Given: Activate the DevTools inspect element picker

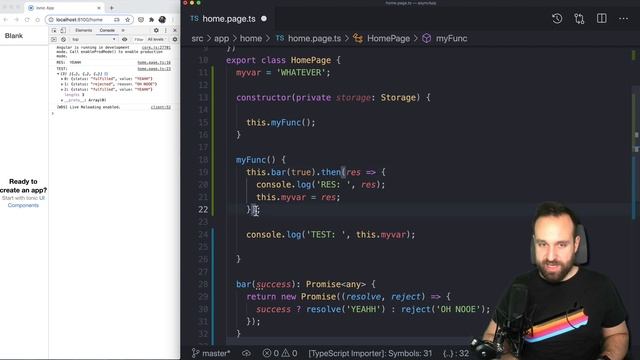Looking at the screenshot, I should (54, 30).
